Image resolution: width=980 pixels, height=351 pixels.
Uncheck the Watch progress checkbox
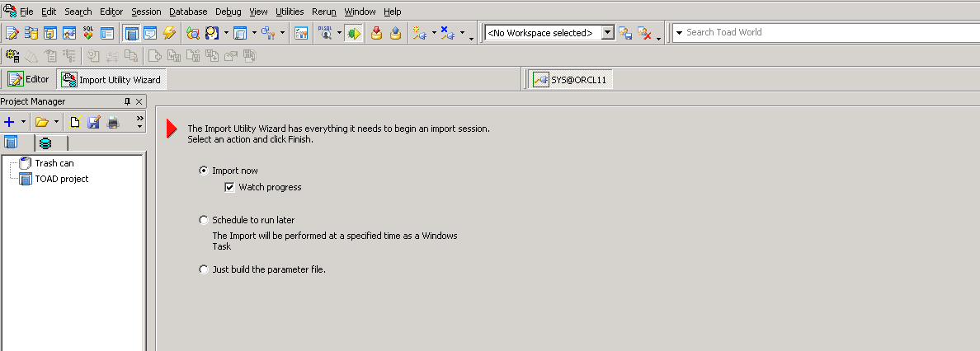[x=230, y=187]
